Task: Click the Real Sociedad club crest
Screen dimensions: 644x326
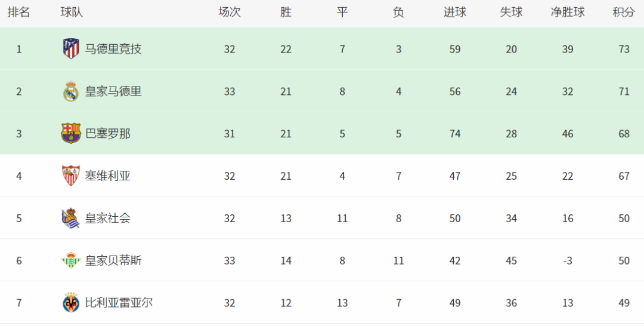Action: 71,219
